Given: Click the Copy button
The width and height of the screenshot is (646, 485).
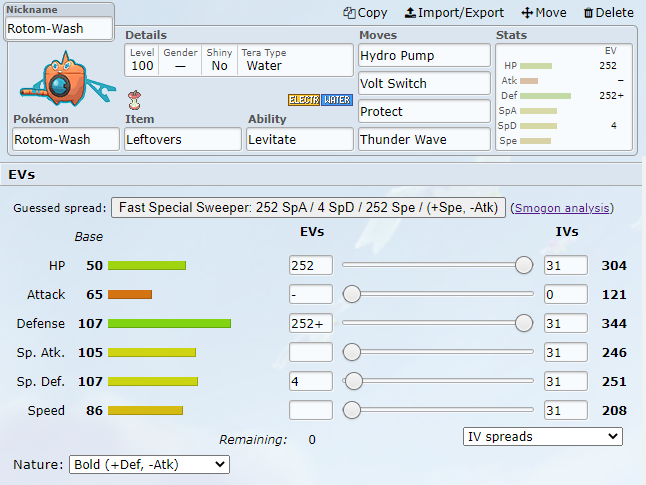Looking at the screenshot, I should coord(365,13).
